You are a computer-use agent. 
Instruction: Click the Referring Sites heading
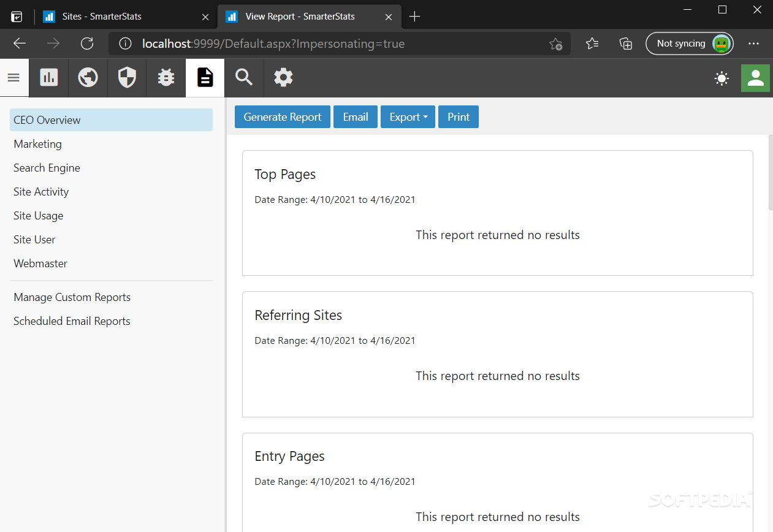pyautogui.click(x=299, y=316)
